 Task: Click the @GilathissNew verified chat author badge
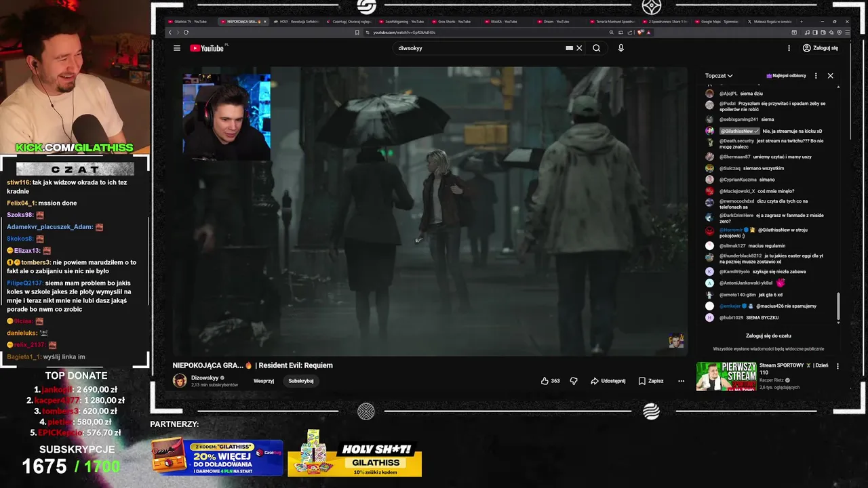[x=739, y=131]
